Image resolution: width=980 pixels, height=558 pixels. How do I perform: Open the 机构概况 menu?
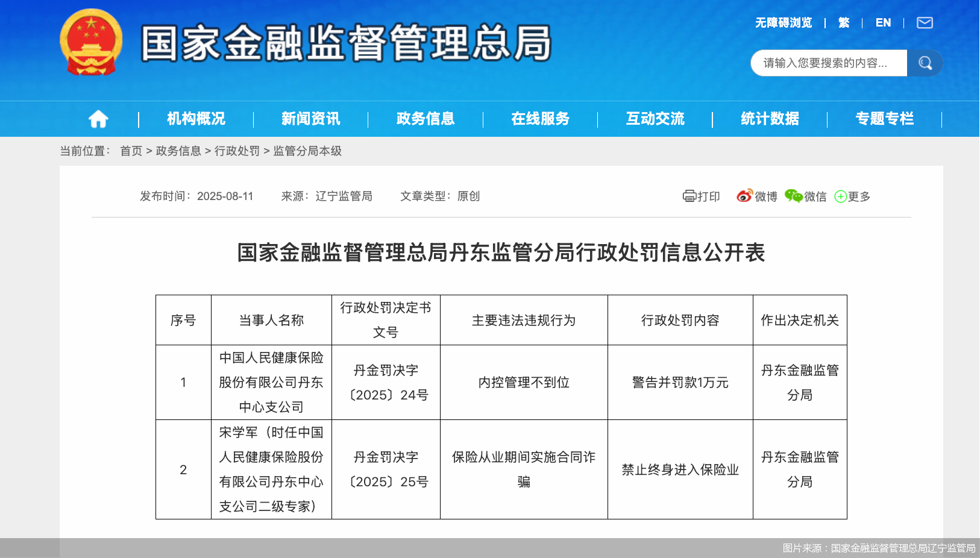click(196, 119)
